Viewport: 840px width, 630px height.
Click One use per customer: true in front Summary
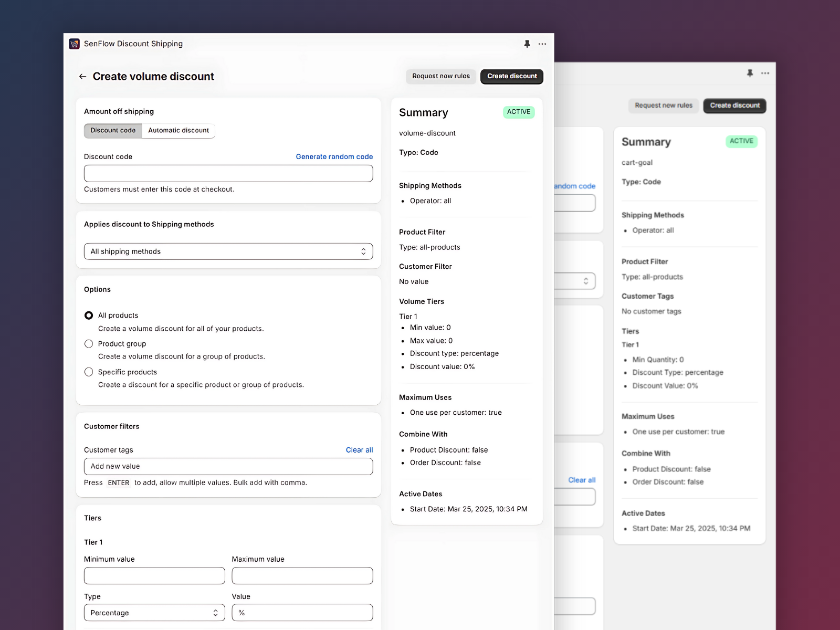point(456,413)
